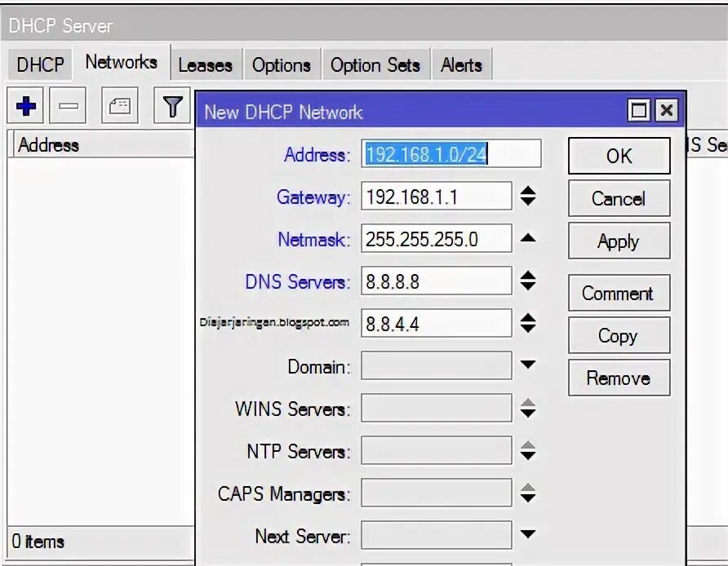Click the Comment button

[x=619, y=293]
